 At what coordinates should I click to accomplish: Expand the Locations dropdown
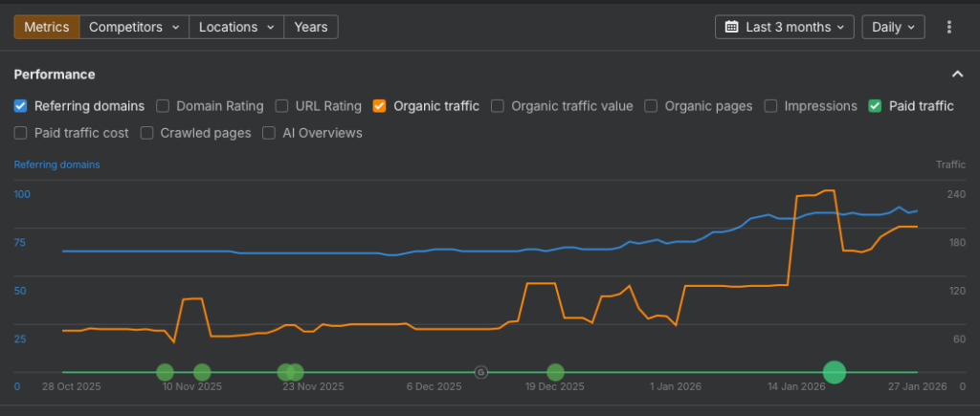(x=236, y=27)
